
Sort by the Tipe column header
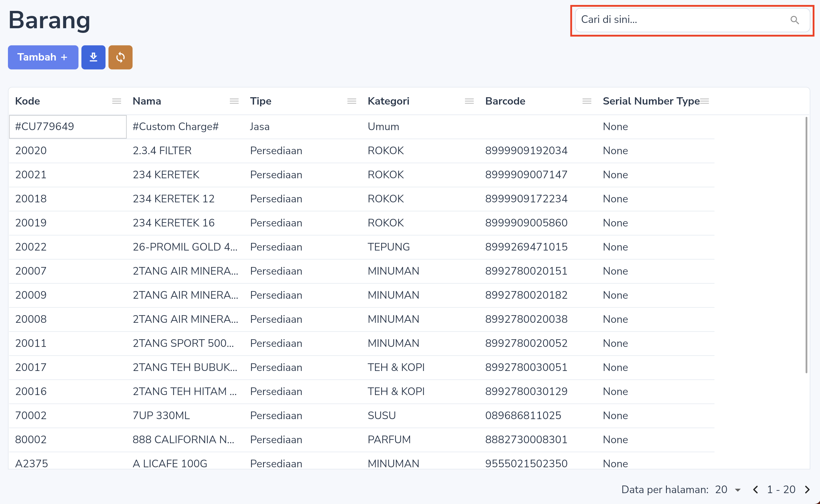tap(260, 101)
